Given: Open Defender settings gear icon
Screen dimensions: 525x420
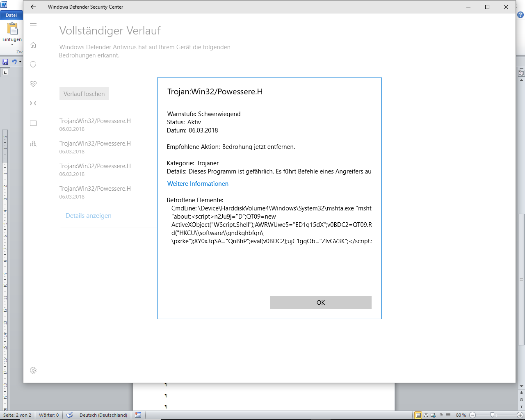Looking at the screenshot, I should click(x=33, y=370).
